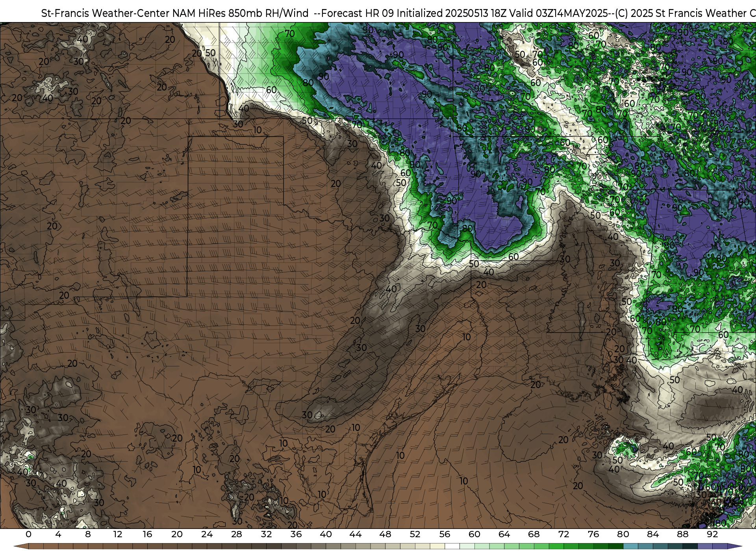Viewport: 756px width, 551px height.
Task: Click the colorbar tick label '0'
Action: [x=28, y=534]
